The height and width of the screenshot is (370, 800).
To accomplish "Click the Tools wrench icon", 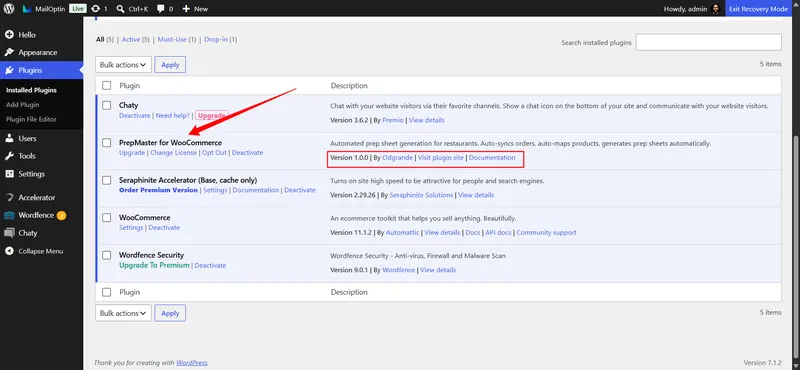I will pos(9,156).
